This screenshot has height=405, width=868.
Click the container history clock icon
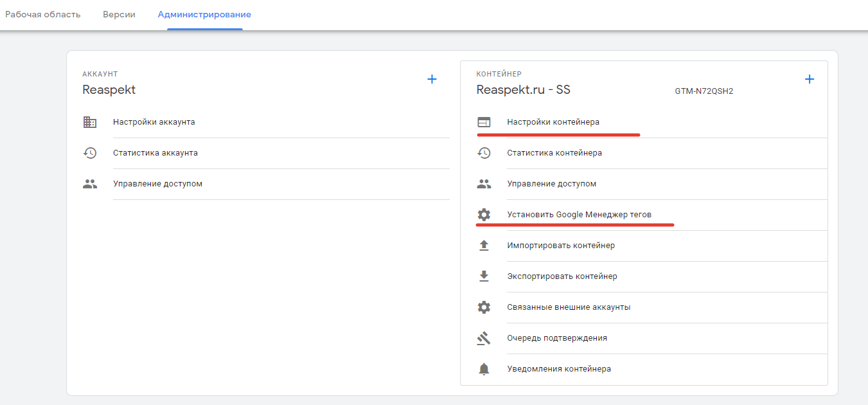[484, 153]
